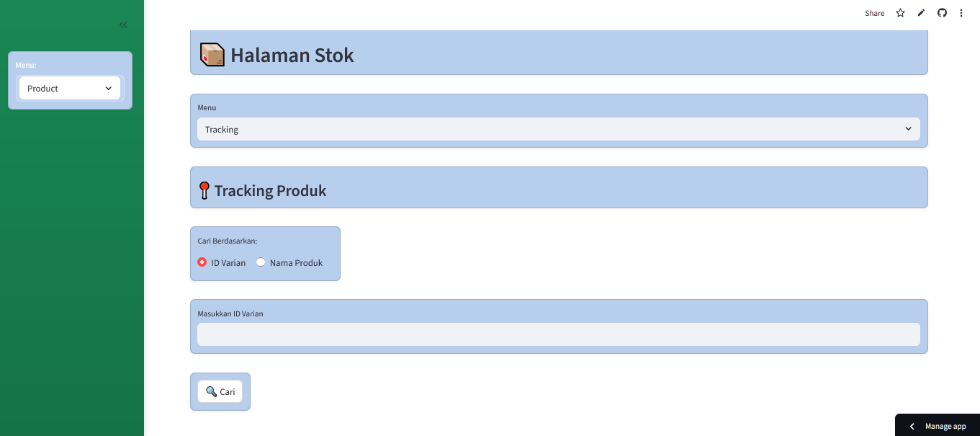Viewport: 980px width, 436px height.
Task: Open the three-dot options menu
Action: click(x=961, y=13)
